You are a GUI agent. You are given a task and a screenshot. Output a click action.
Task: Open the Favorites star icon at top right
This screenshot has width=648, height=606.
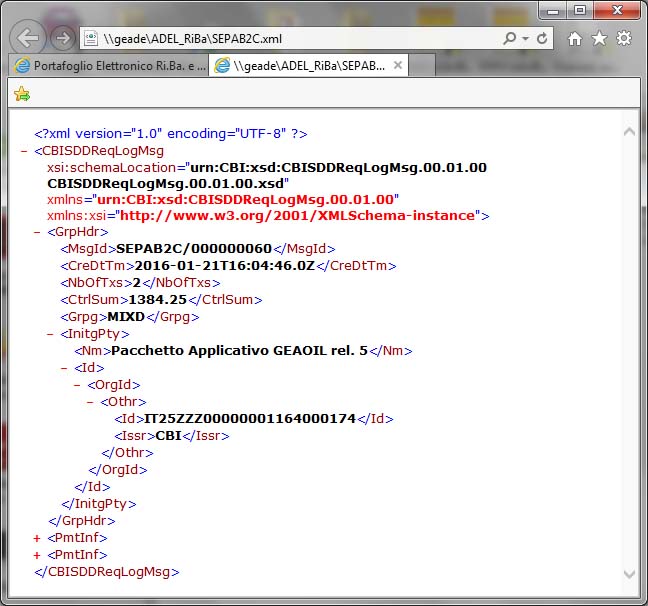[599, 39]
